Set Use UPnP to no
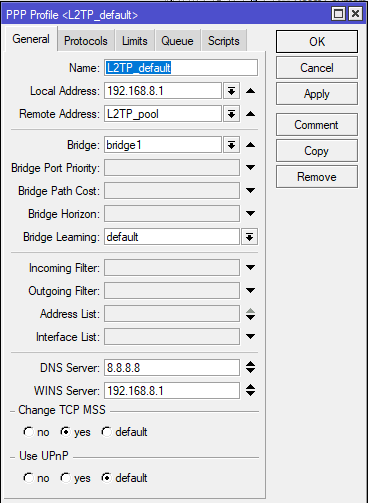 29,478
